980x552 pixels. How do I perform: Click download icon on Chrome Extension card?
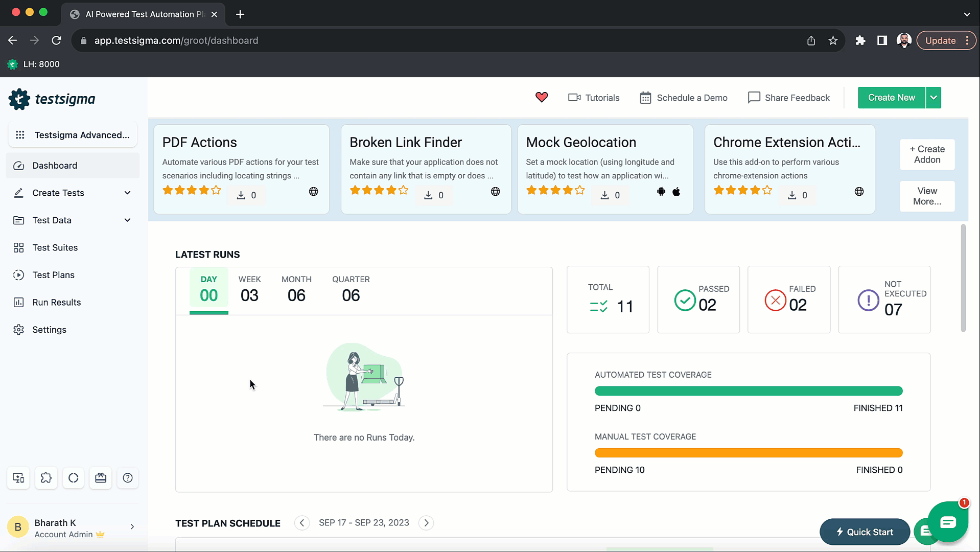(792, 195)
